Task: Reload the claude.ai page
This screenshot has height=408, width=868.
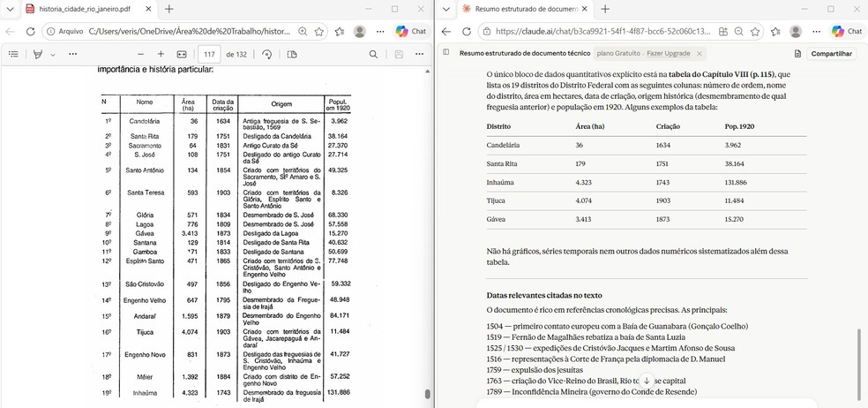Action: pos(467,32)
